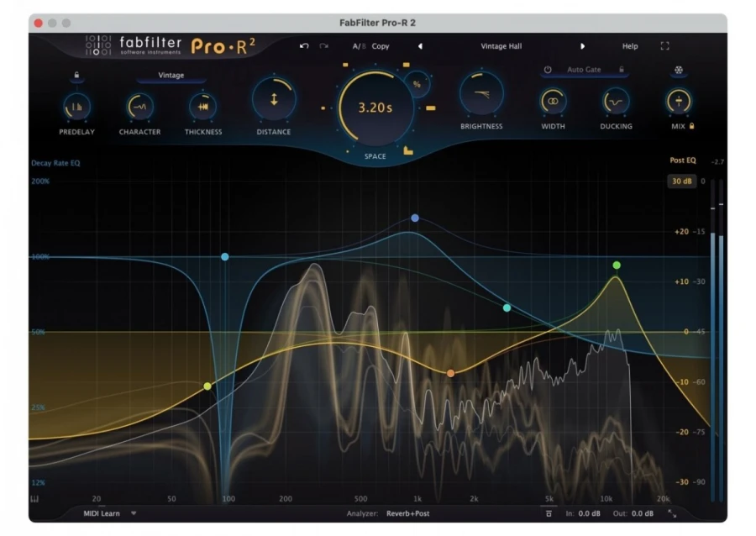Screen dimensions: 756x536
Task: Select the small room size icon left of Space
Action: pyautogui.click(x=323, y=108)
